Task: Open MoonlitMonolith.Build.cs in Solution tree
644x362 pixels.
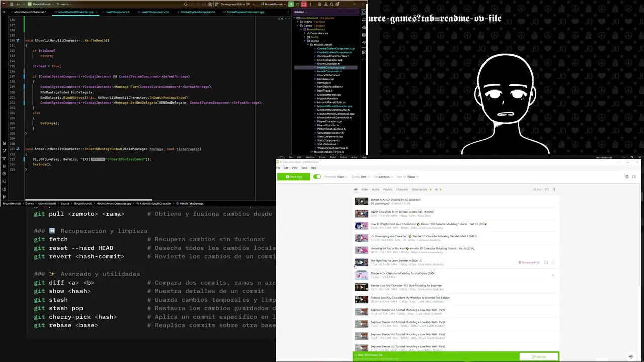Action: 331,102
